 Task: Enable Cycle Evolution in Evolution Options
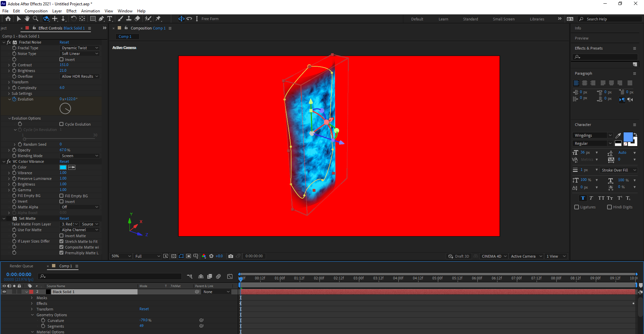point(61,124)
